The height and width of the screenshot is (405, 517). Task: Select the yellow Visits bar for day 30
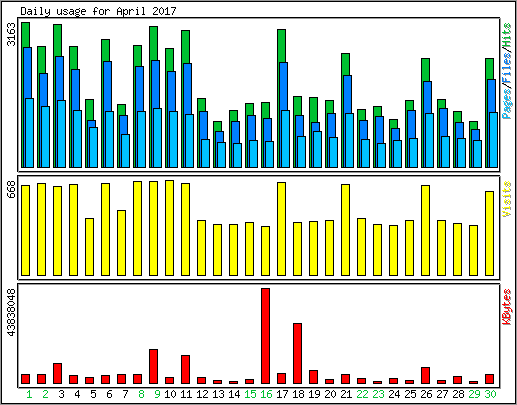[490, 233]
